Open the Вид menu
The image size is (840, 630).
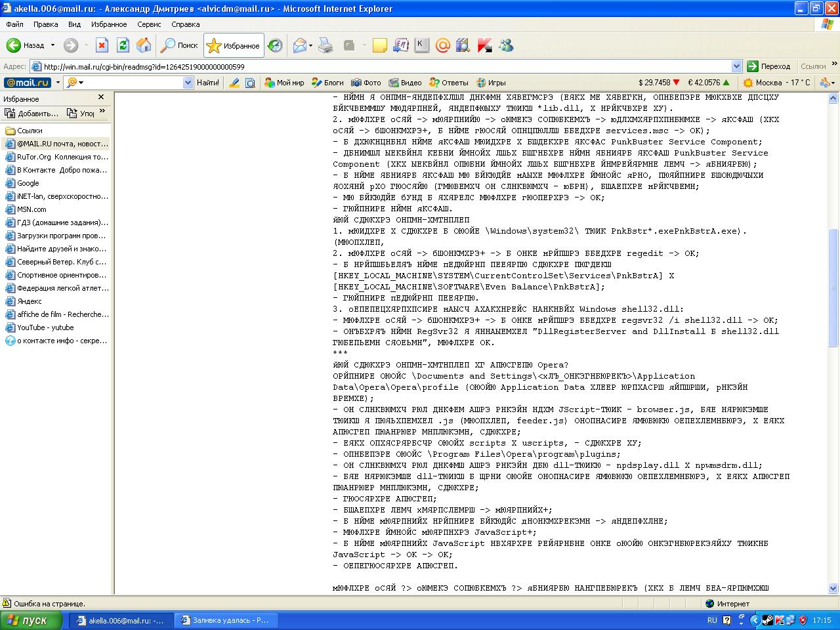point(74,24)
